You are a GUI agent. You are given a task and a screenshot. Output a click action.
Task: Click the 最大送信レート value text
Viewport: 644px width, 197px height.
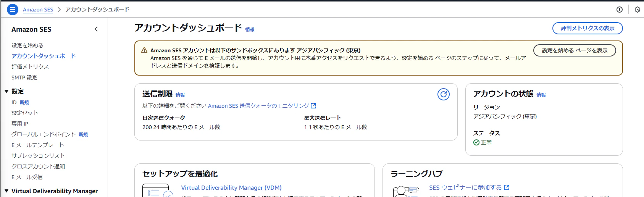(x=336, y=127)
